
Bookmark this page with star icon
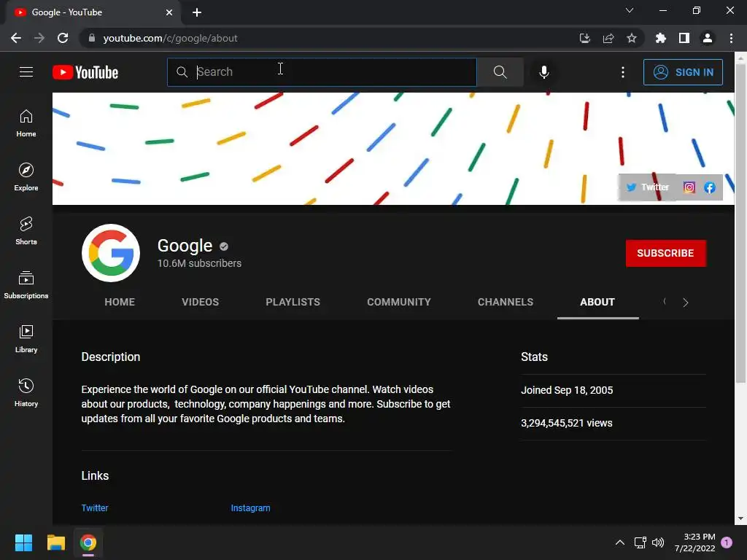pos(631,38)
